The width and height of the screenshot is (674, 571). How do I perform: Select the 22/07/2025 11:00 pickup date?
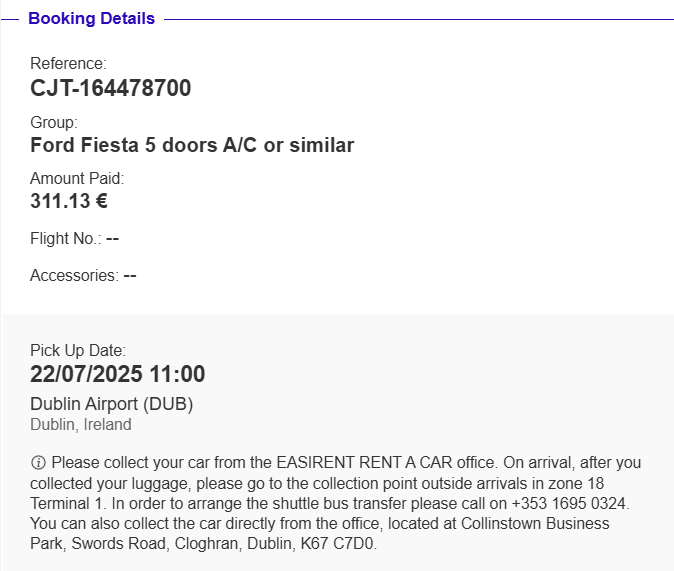(117, 374)
